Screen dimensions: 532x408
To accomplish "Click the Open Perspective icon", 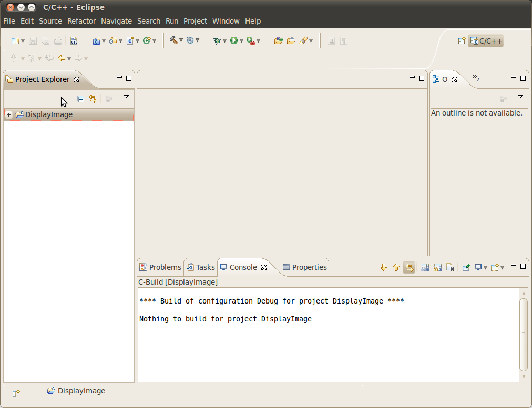I will [x=462, y=41].
